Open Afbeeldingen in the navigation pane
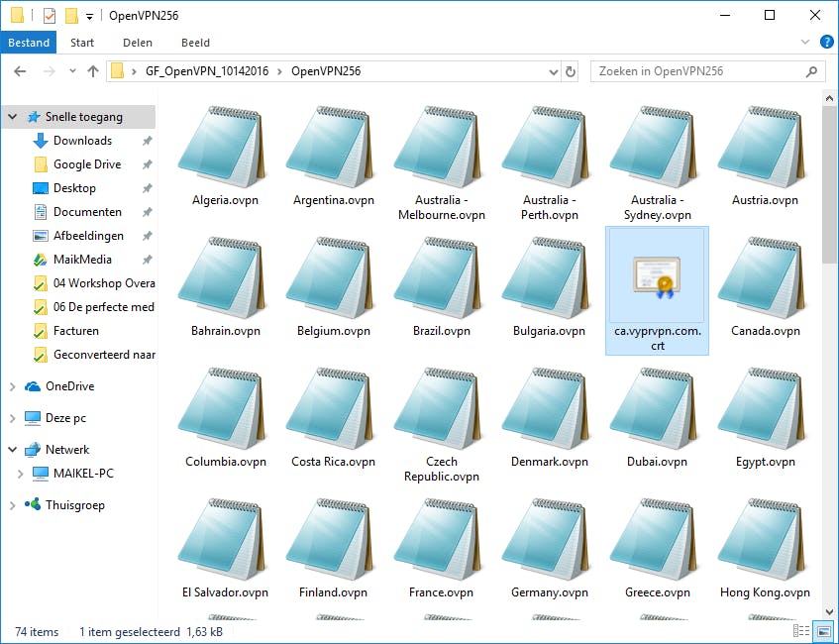This screenshot has width=839, height=644. [x=88, y=236]
